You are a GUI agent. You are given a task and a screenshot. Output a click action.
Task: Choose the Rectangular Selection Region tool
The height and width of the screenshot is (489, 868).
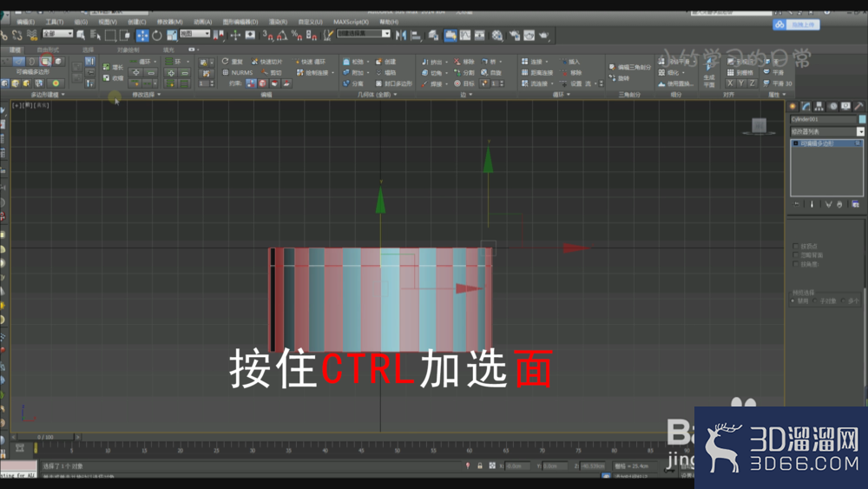(x=110, y=36)
